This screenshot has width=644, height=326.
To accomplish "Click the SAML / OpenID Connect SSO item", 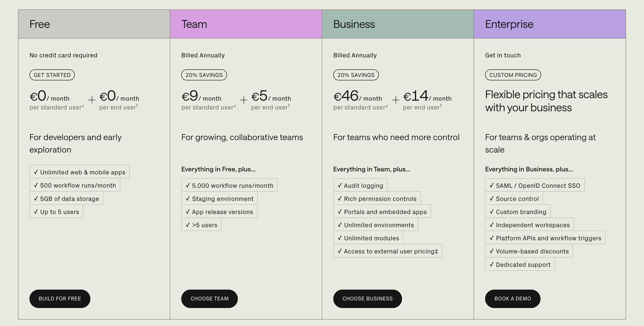I will [534, 185].
